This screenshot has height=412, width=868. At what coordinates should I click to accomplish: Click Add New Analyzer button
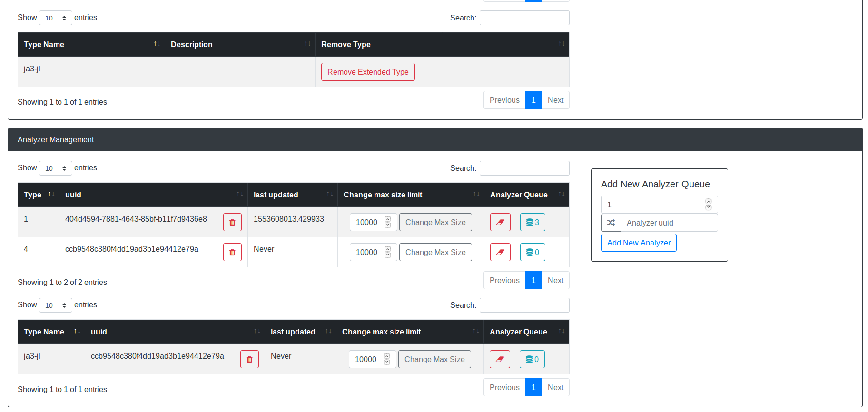[x=639, y=243]
